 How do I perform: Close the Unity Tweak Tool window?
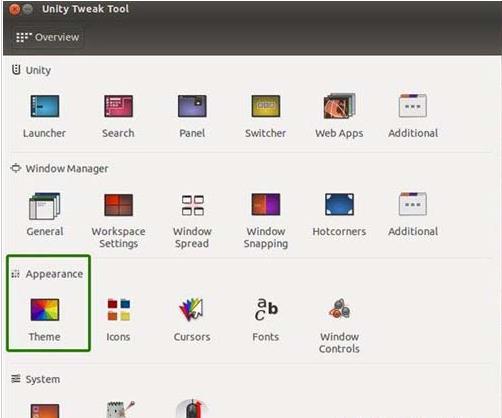tap(15, 9)
